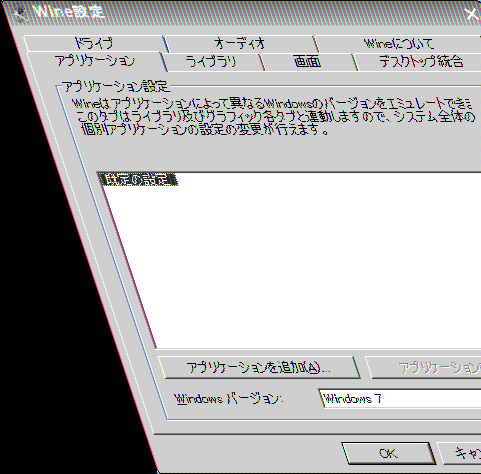This screenshot has width=481, height=474.
Task: Click the キャンセル button
Action: coord(460,453)
